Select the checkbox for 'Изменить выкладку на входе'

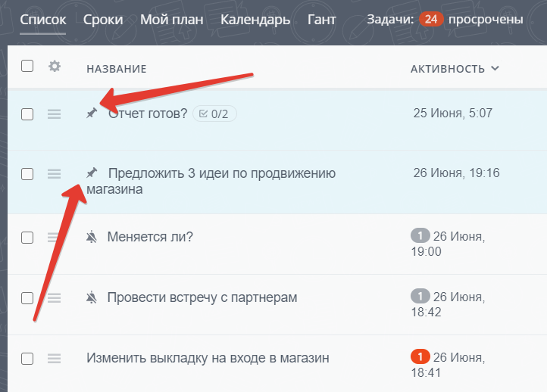(x=27, y=358)
